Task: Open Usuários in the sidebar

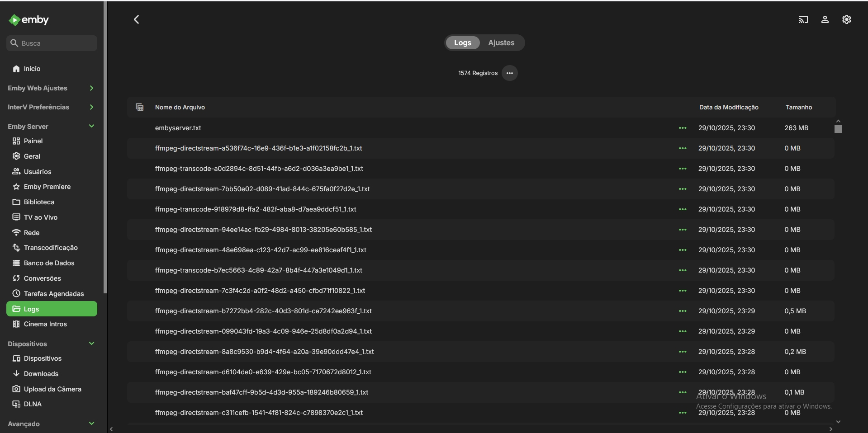Action: 52,172
